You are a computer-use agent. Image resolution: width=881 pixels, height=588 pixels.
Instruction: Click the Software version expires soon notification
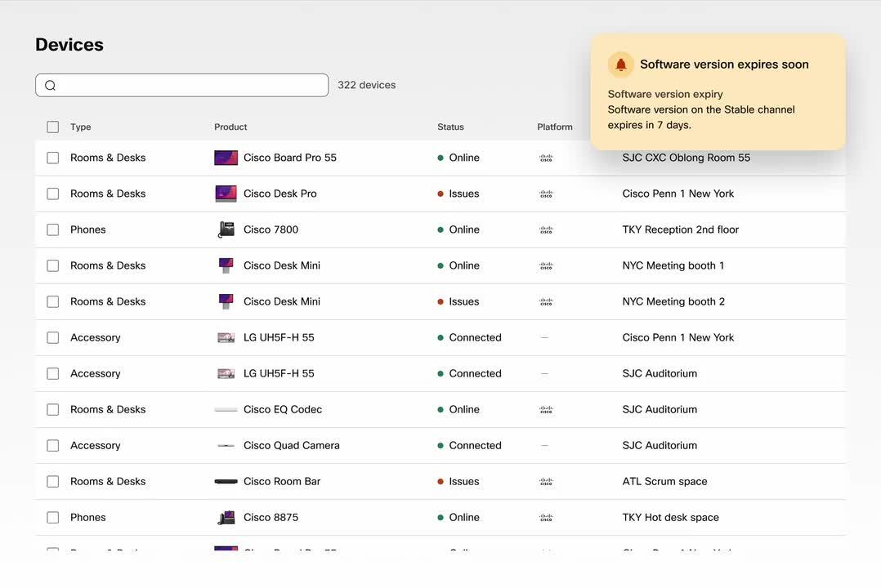718,92
